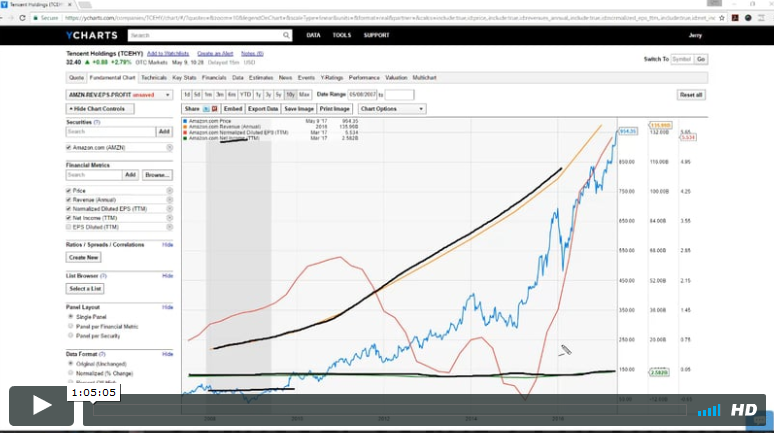Collapse panel with Hide Chart Controls
This screenshot has height=433, width=774.
(98, 108)
